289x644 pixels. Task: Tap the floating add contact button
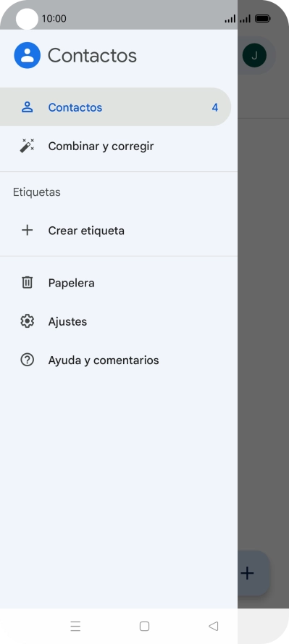tap(254, 573)
